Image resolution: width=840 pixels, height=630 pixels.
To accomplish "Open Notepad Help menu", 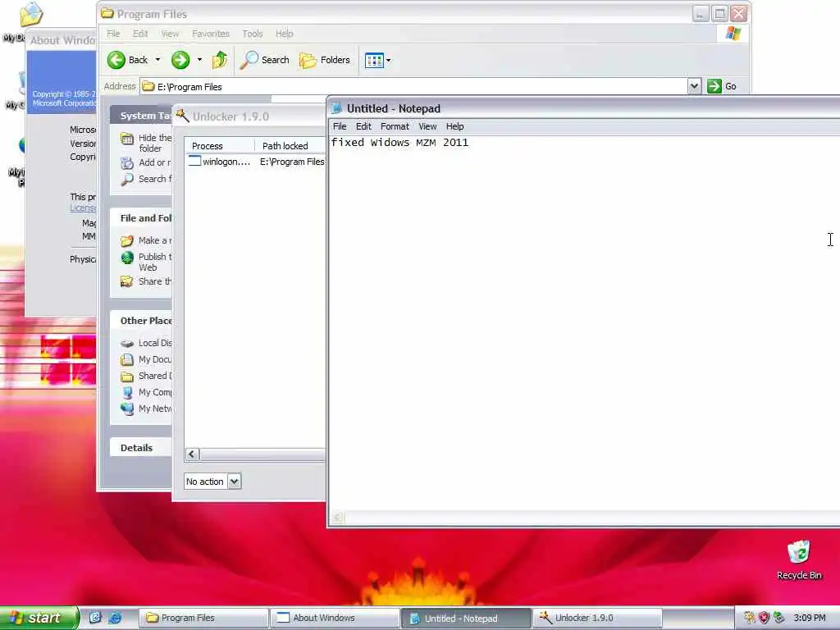I will pyautogui.click(x=454, y=126).
